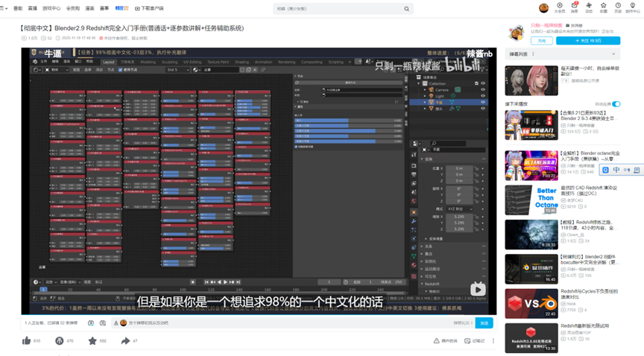Open the Animation workspace tab in Blender
This screenshot has height=356, width=644.
[x=263, y=62]
